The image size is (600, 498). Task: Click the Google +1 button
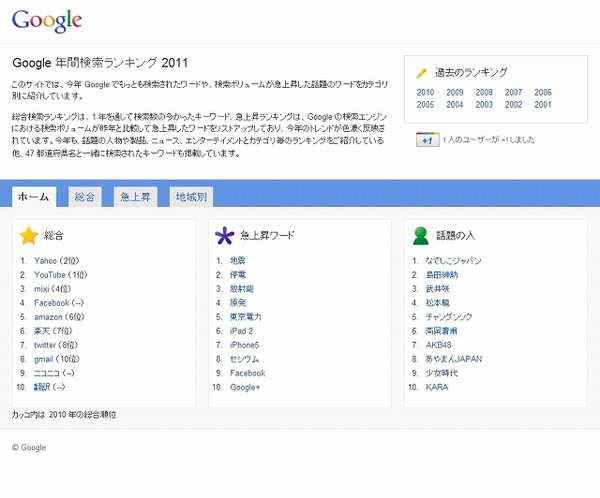[x=427, y=140]
